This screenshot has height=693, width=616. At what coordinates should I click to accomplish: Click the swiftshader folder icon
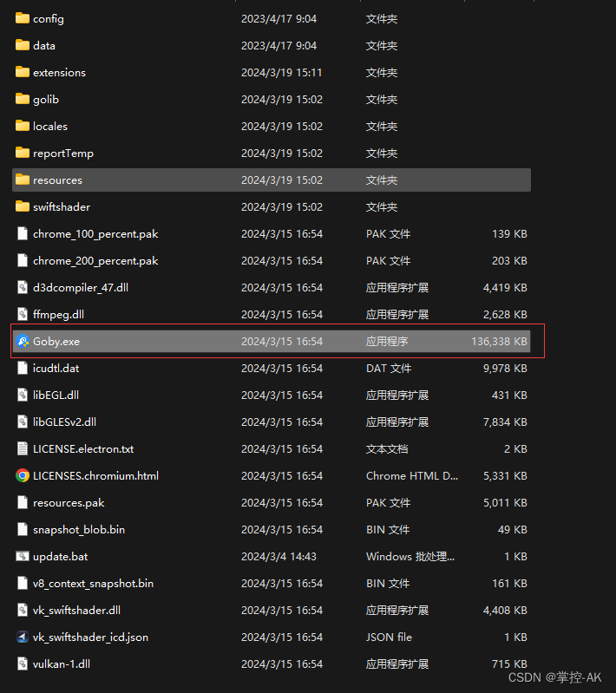22,206
